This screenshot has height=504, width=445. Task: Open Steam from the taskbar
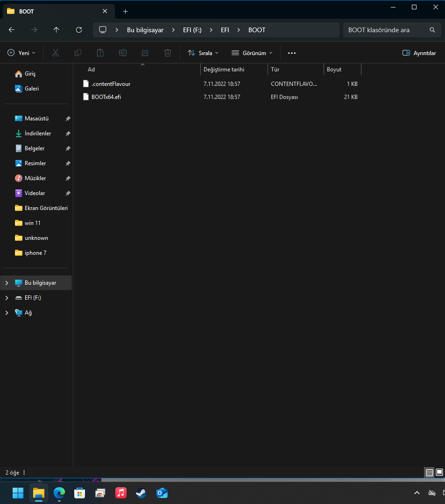141,493
